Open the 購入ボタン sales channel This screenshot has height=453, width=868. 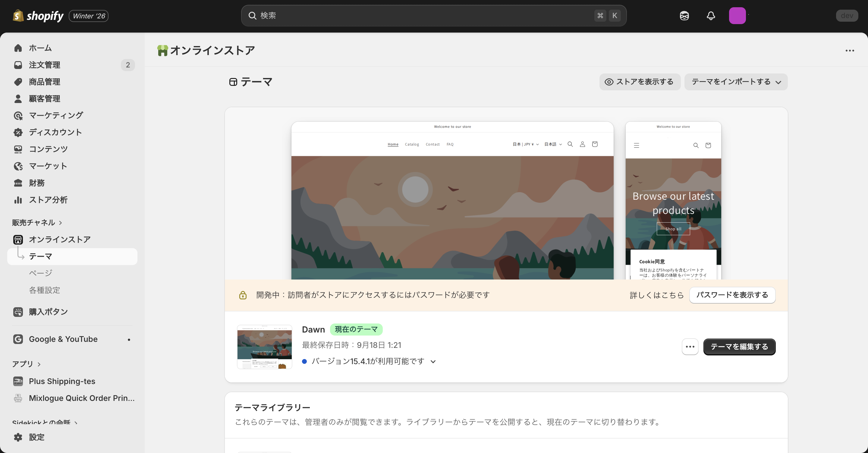[48, 311]
